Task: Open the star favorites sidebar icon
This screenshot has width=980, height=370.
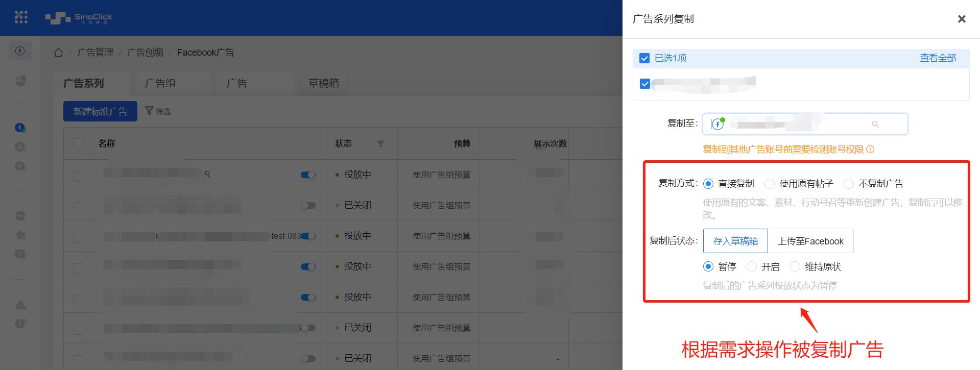Action: [x=20, y=235]
